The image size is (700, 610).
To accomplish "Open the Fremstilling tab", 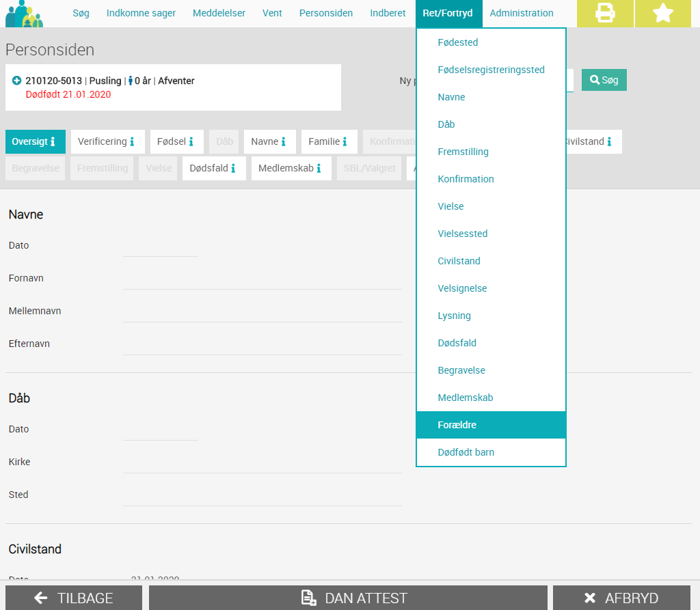I will (103, 168).
